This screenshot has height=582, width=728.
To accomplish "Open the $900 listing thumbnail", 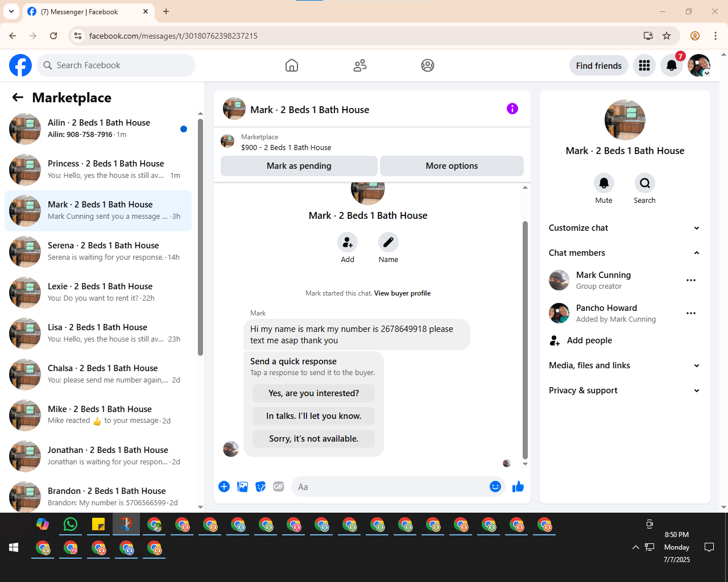I will 227,141.
